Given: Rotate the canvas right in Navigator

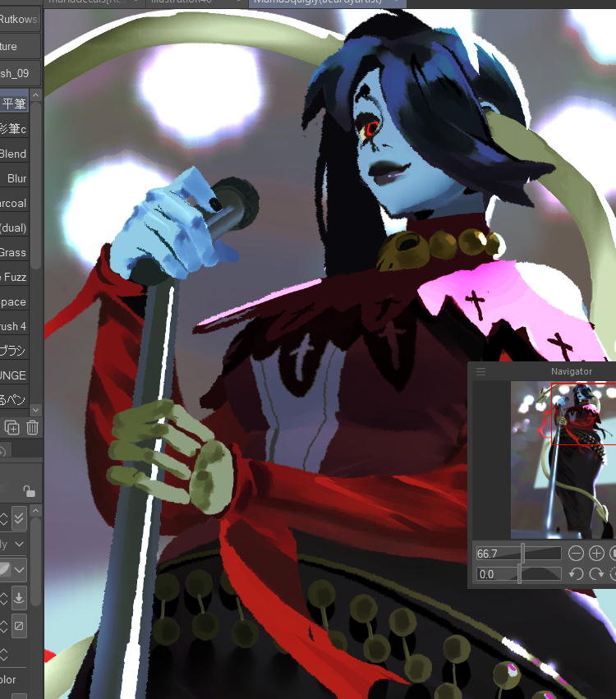Looking at the screenshot, I should click(596, 573).
